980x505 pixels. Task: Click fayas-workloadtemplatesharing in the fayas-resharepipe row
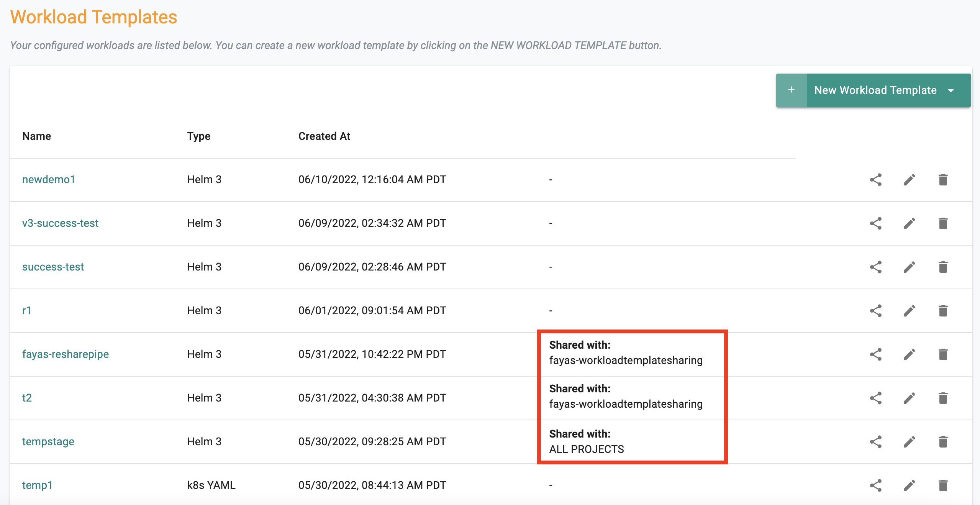click(626, 360)
